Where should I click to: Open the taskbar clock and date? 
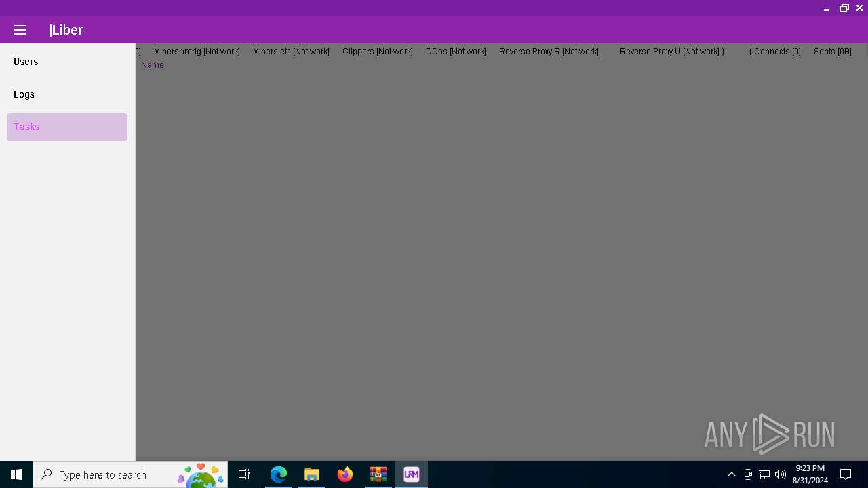click(x=810, y=474)
